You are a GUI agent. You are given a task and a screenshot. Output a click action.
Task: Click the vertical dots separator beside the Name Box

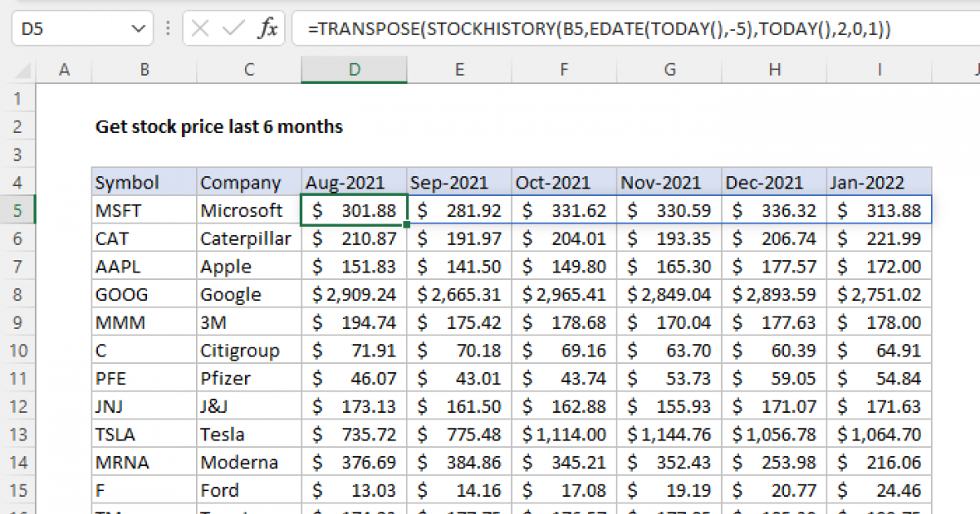click(x=167, y=29)
